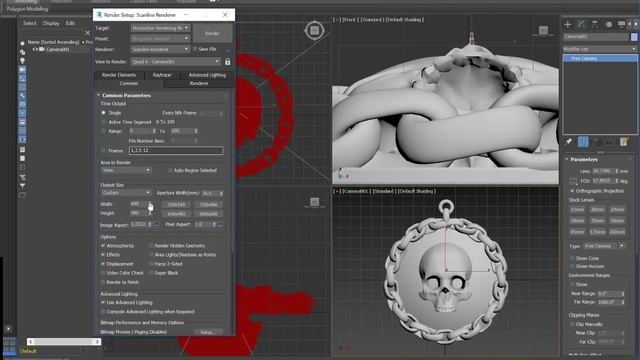Open the Hierarchy command panel tab
This screenshot has height=360, width=640.
(595, 24)
